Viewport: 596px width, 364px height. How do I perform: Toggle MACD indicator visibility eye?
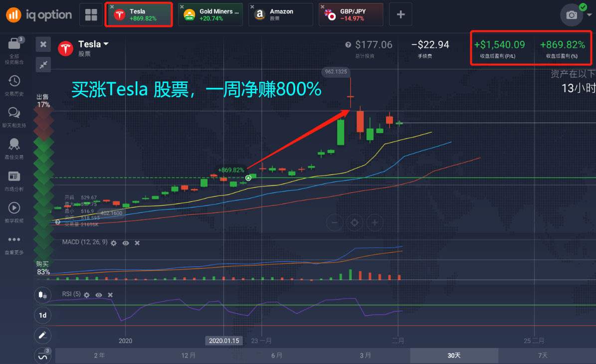point(125,243)
